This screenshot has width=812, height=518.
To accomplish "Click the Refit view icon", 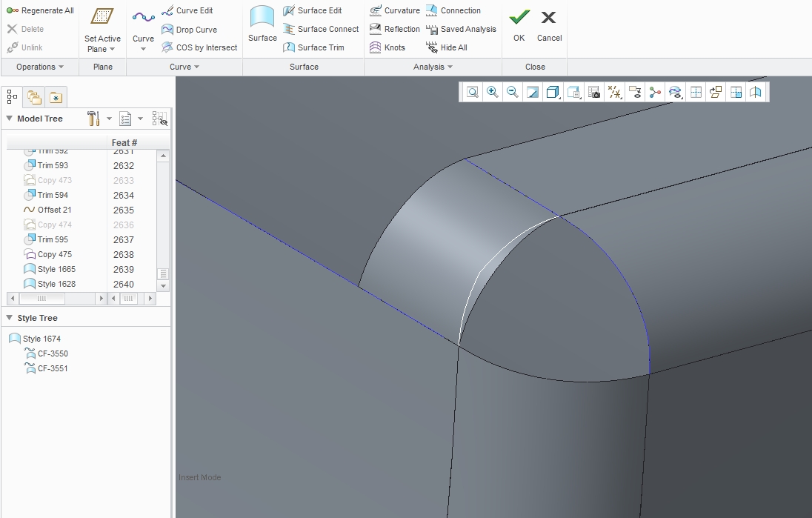I will (472, 92).
